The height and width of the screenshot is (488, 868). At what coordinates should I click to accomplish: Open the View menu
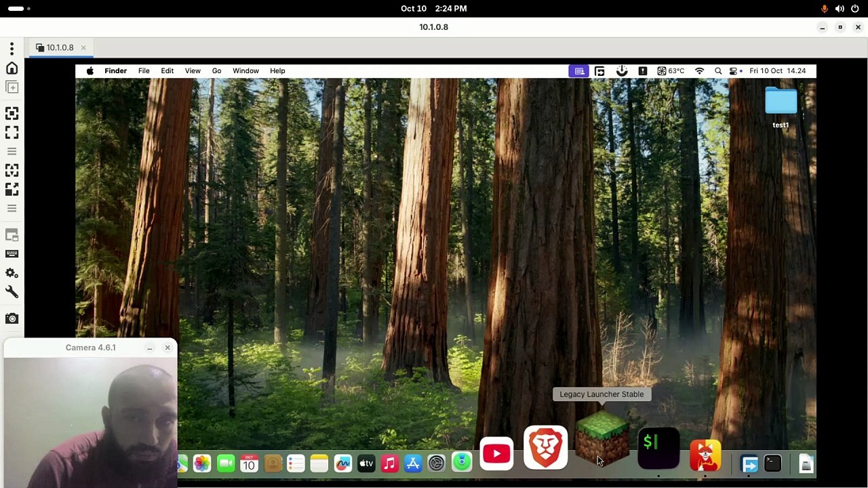pyautogui.click(x=193, y=70)
